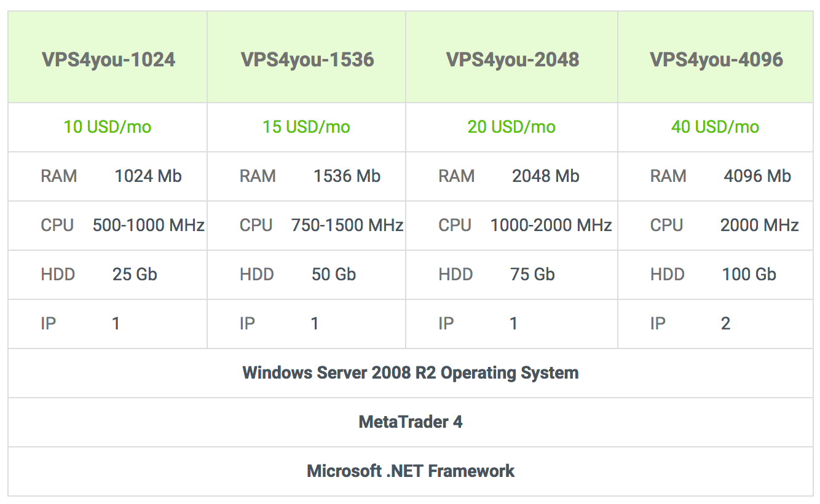Click the MetaTrader 4 row
The width and height of the screenshot is (820, 504).
tap(411, 422)
